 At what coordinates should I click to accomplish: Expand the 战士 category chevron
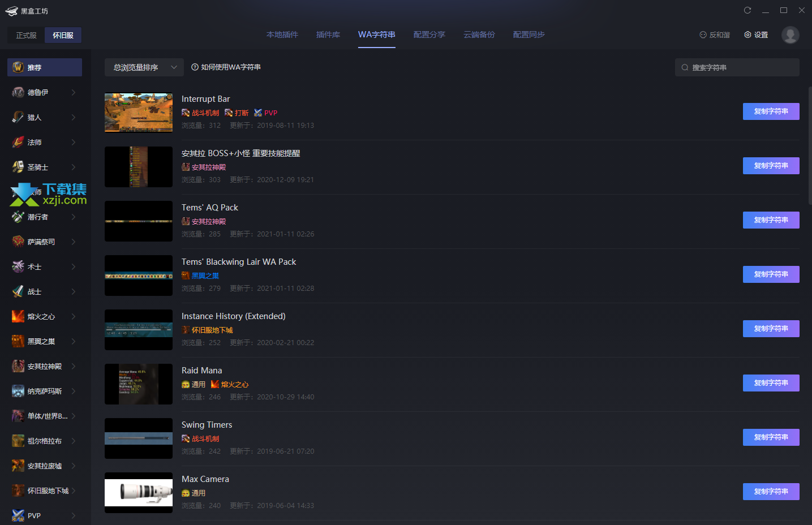tap(74, 291)
